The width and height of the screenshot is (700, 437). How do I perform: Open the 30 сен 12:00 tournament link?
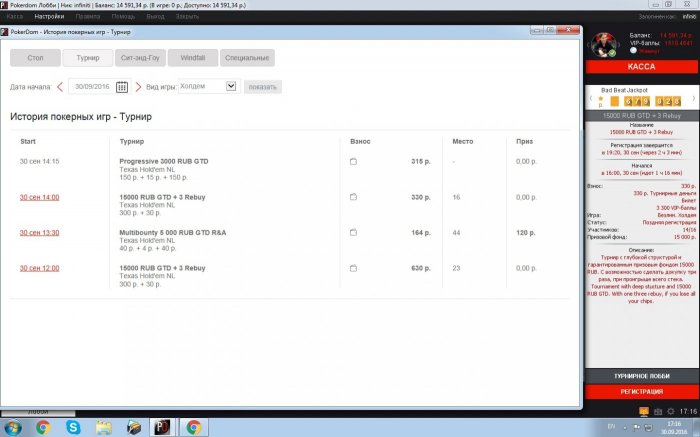(39, 268)
